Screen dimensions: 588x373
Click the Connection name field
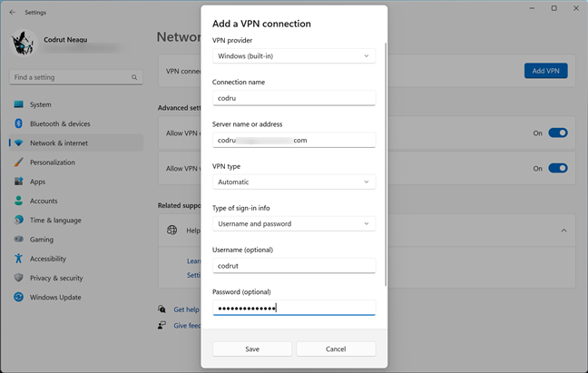(294, 98)
